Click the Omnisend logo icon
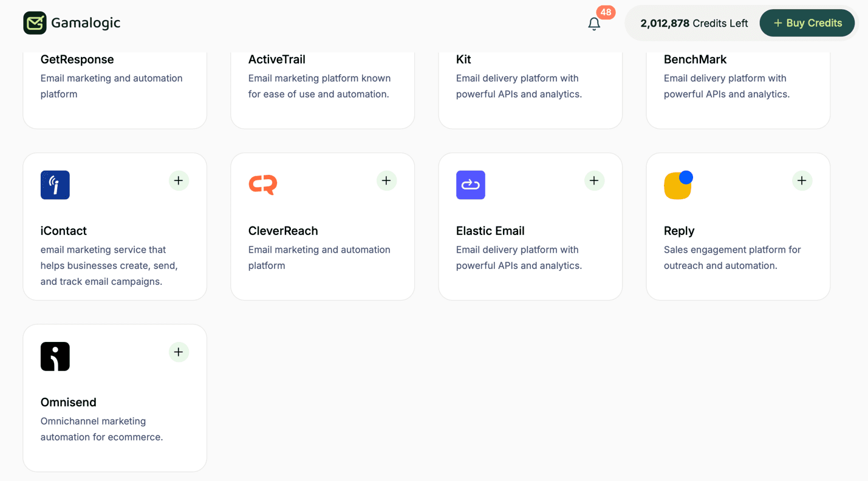The width and height of the screenshot is (868, 481). (55, 356)
